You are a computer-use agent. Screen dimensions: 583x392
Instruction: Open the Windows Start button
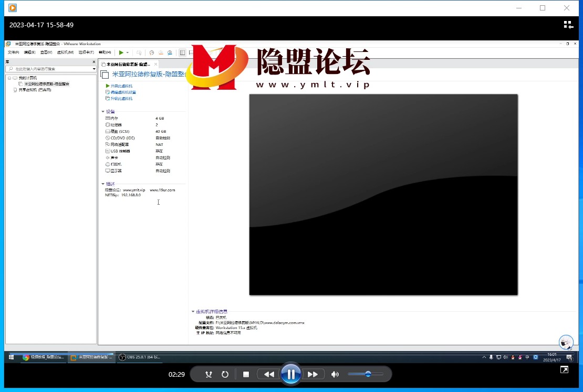point(12,357)
